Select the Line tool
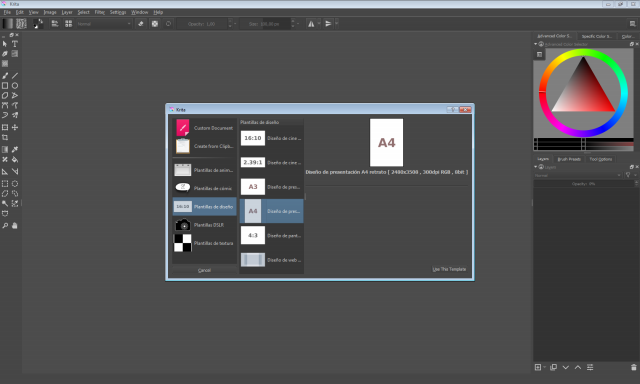This screenshot has height=384, width=640. pyautogui.click(x=15, y=76)
